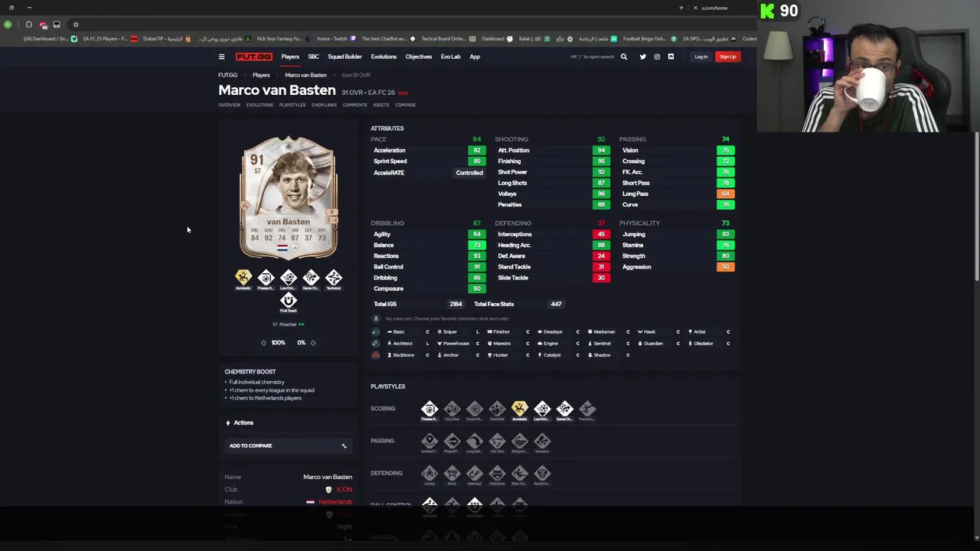The width and height of the screenshot is (980, 551).
Task: Click the first Defending playstyle icon
Action: [x=430, y=474]
